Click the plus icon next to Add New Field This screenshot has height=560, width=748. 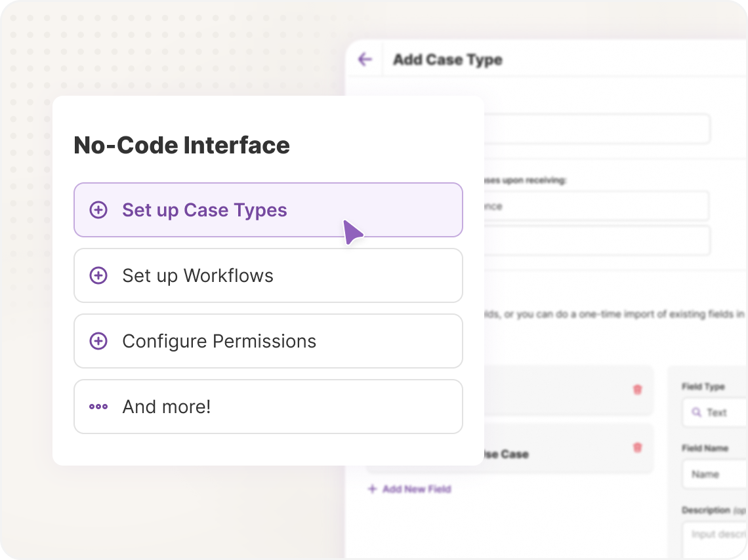[x=372, y=489]
